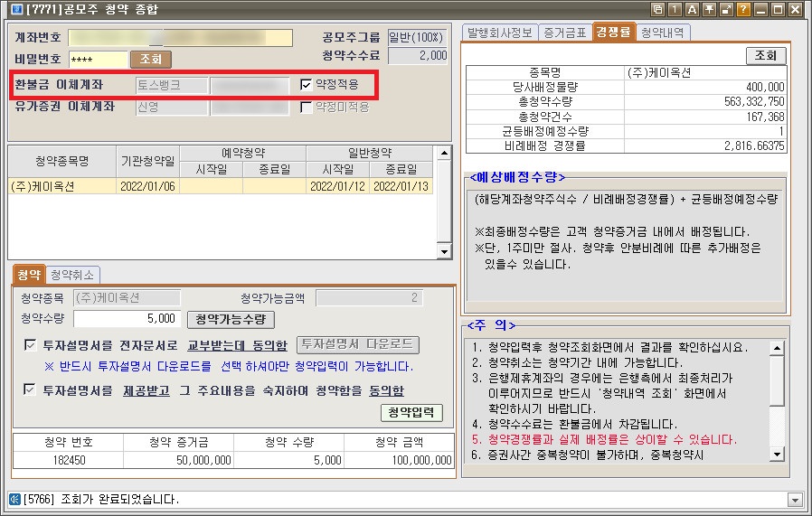Switch to the 발행회사정보 tab
Viewport: 812px width, 516px height.
pyautogui.click(x=500, y=33)
